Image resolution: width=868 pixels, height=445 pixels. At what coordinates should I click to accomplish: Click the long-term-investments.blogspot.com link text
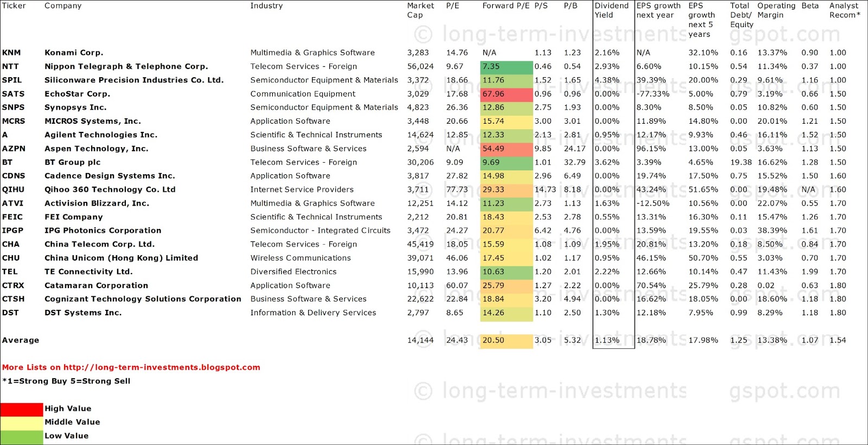[162, 367]
